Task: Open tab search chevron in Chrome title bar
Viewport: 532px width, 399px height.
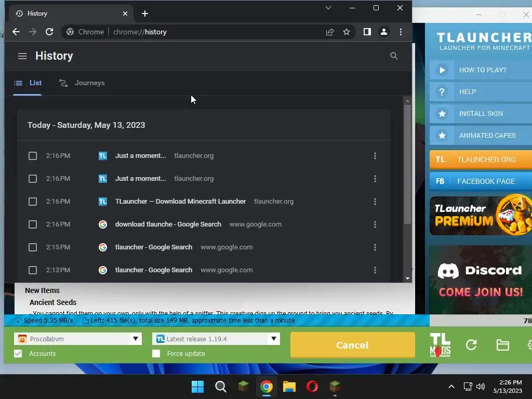Action: click(328, 8)
